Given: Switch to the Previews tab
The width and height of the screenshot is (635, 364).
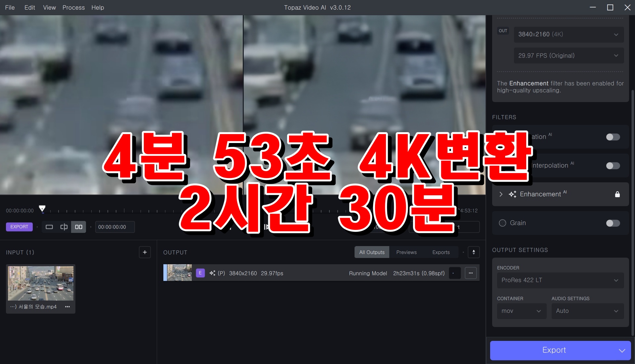Looking at the screenshot, I should pos(406,252).
